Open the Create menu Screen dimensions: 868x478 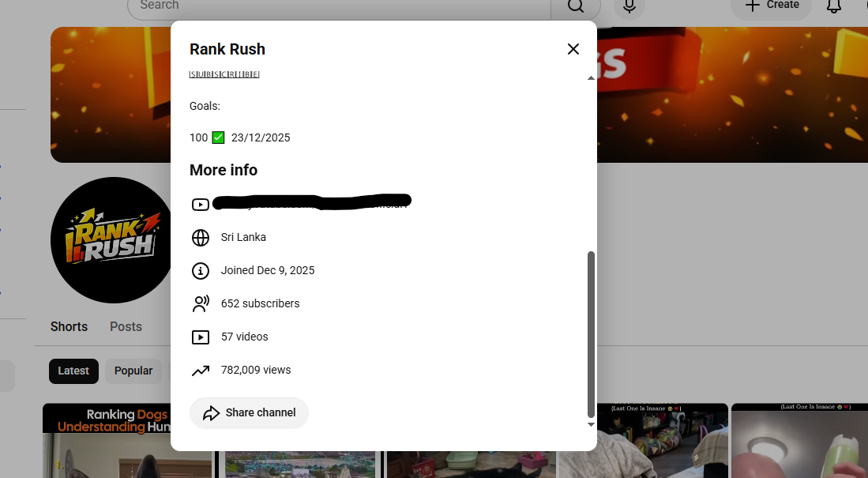point(771,6)
